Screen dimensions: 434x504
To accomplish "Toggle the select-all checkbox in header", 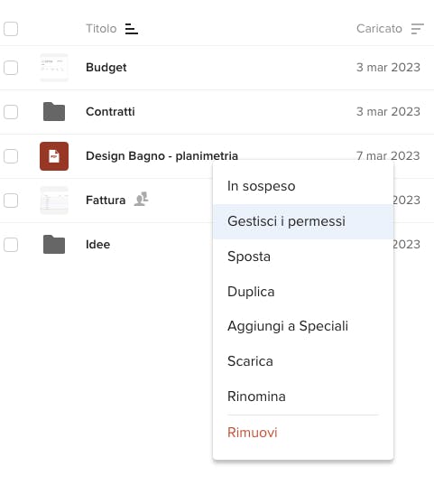I will pos(11,29).
